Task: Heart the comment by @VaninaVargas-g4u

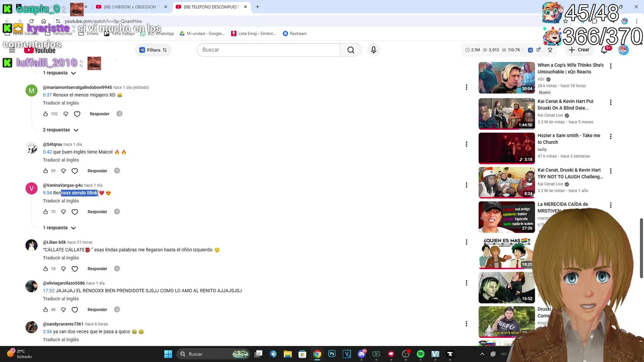Action: (75, 212)
